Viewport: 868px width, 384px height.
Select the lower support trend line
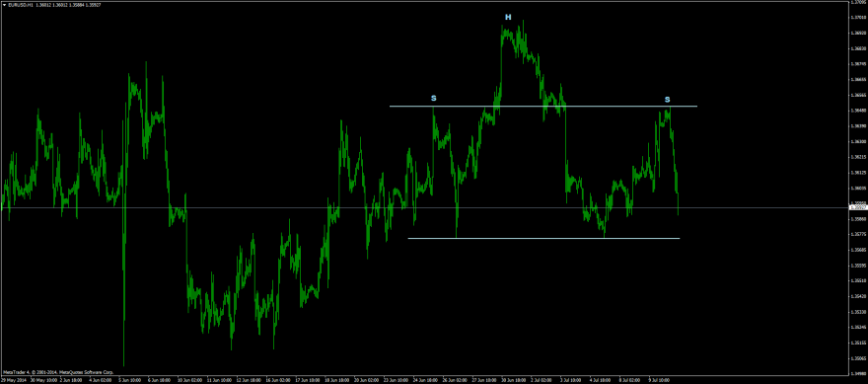pos(543,238)
